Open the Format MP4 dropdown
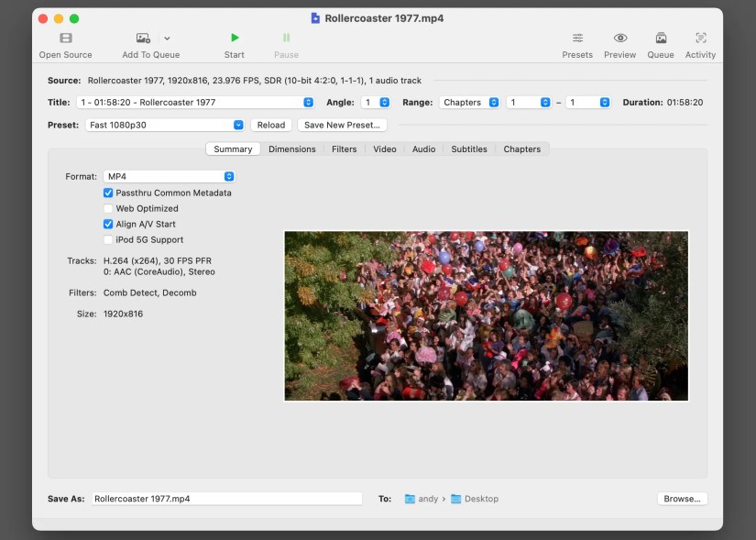The image size is (756, 540). (x=170, y=177)
